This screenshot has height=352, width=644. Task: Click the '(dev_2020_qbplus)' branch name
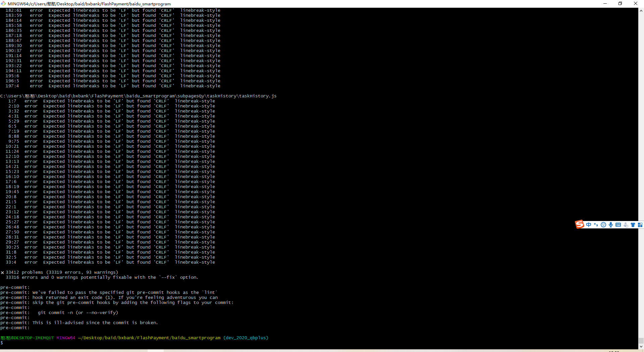point(246,338)
